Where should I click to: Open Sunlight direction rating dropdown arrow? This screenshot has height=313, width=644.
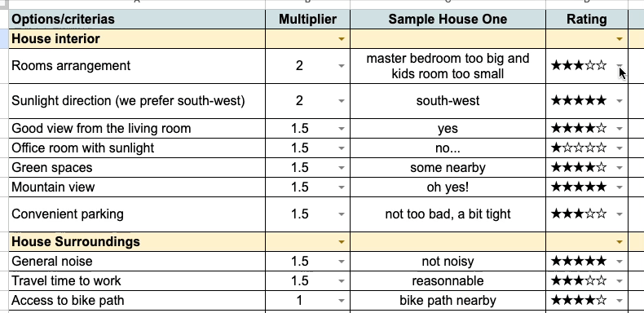click(x=620, y=101)
